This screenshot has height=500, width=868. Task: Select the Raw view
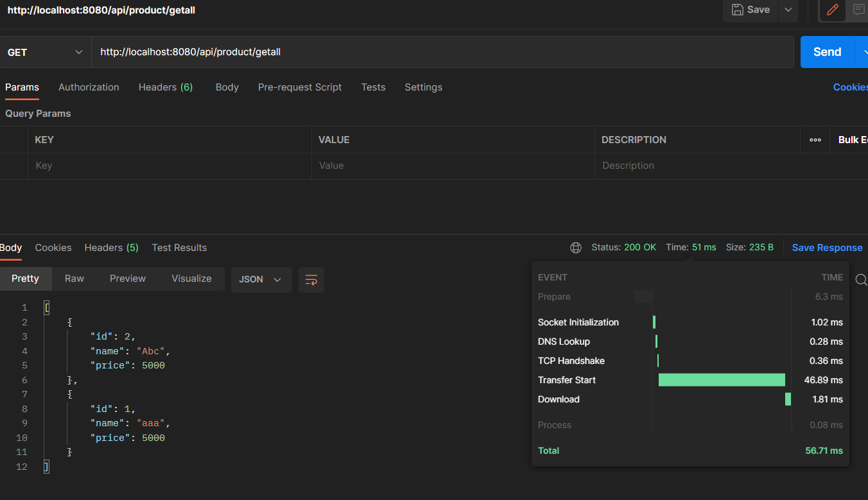pos(74,279)
